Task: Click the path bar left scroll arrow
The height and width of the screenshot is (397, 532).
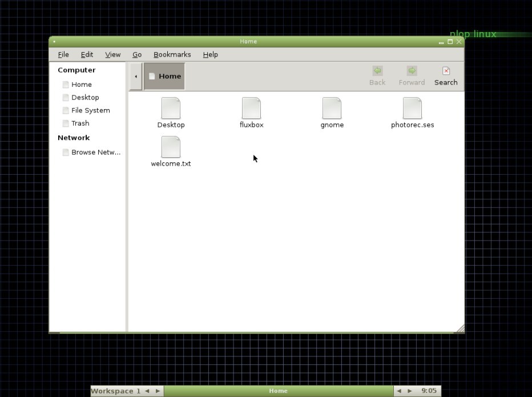Action: [136, 76]
